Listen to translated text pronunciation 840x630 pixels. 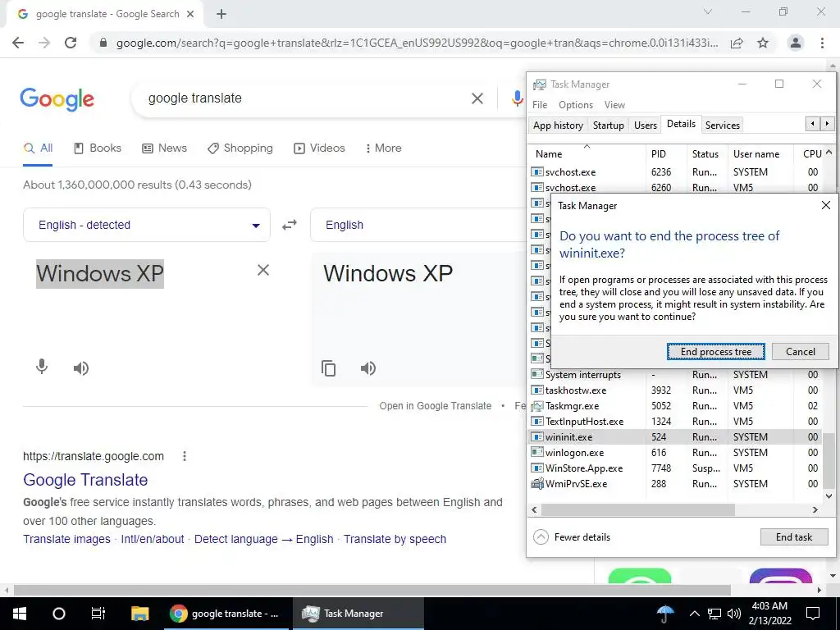368,368
